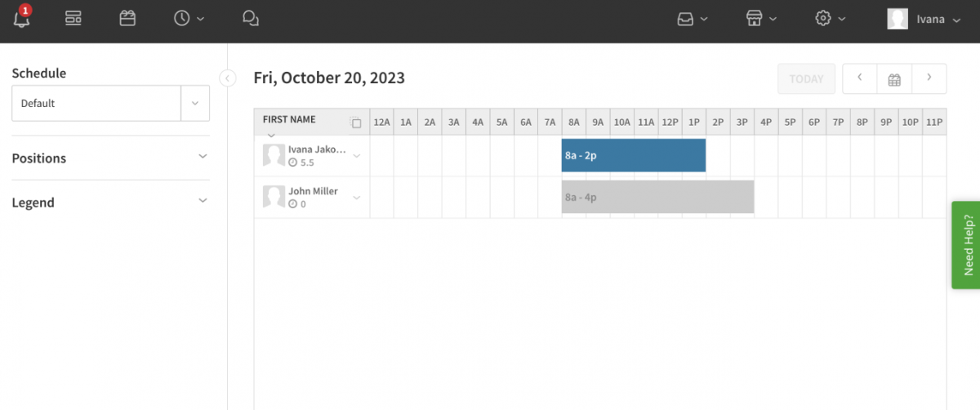Expand the Legend section
980x410 pixels.
110,202
